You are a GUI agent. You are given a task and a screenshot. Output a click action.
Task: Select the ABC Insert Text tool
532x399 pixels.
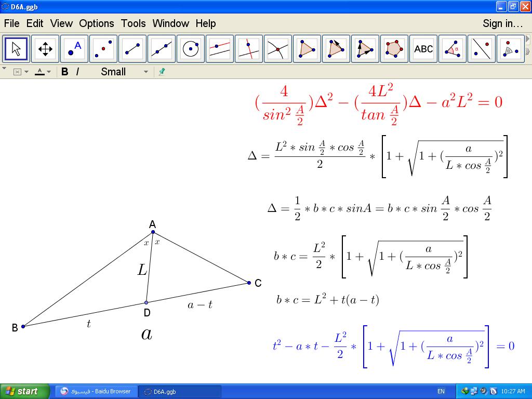[x=423, y=49]
